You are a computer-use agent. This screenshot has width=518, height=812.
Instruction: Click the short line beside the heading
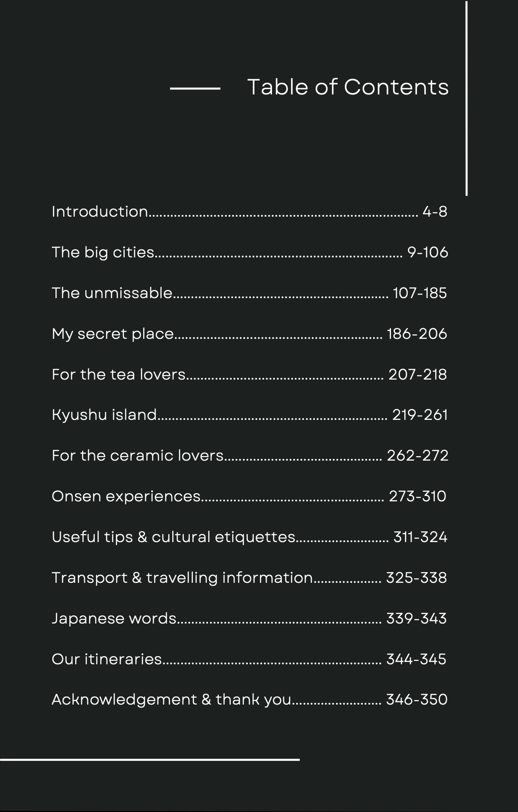click(195, 89)
